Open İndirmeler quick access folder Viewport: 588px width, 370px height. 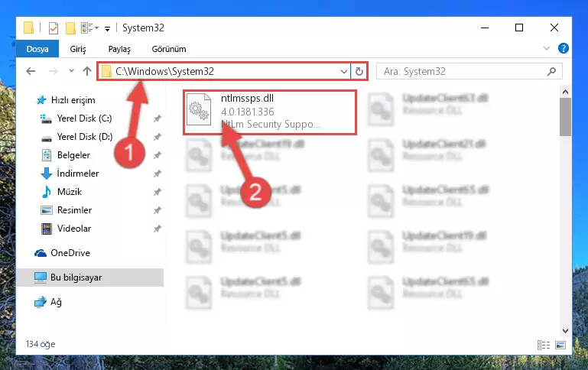point(78,174)
